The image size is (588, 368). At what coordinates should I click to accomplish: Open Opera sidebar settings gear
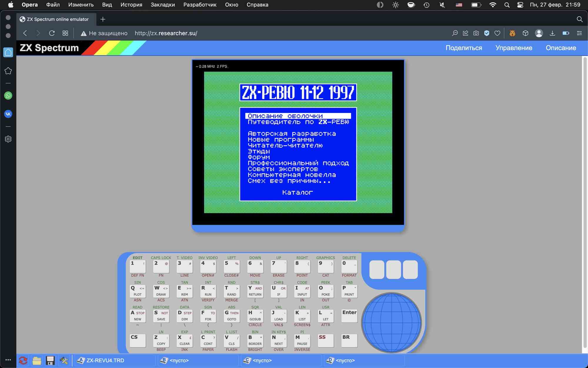point(8,139)
